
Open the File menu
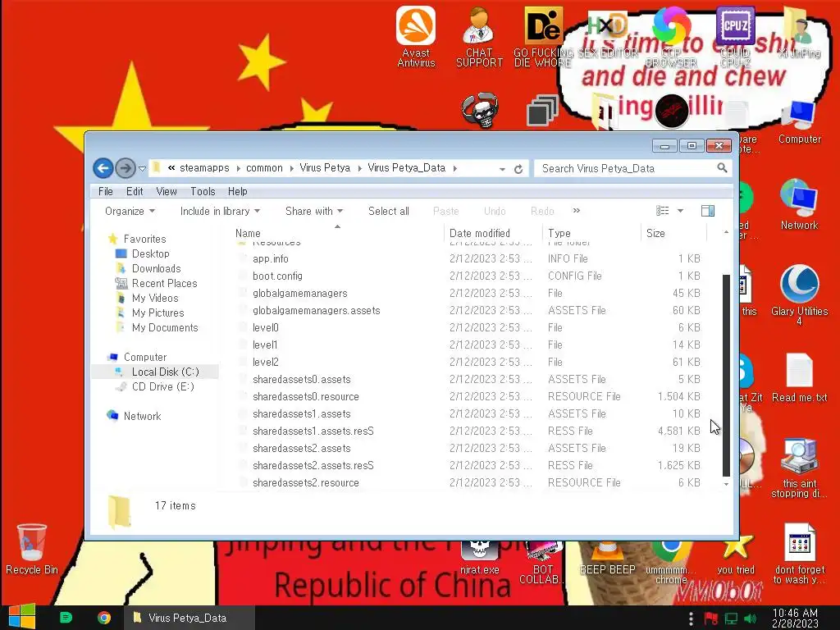pyautogui.click(x=106, y=191)
